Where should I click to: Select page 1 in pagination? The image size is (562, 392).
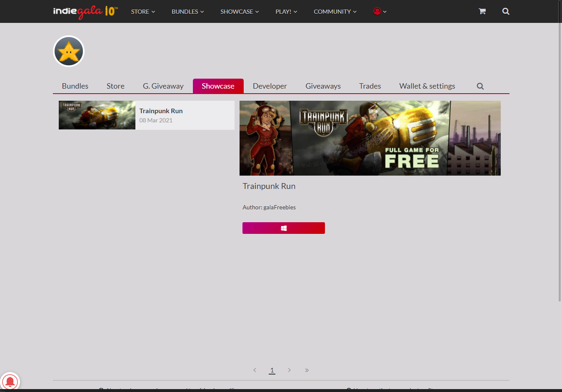click(272, 370)
